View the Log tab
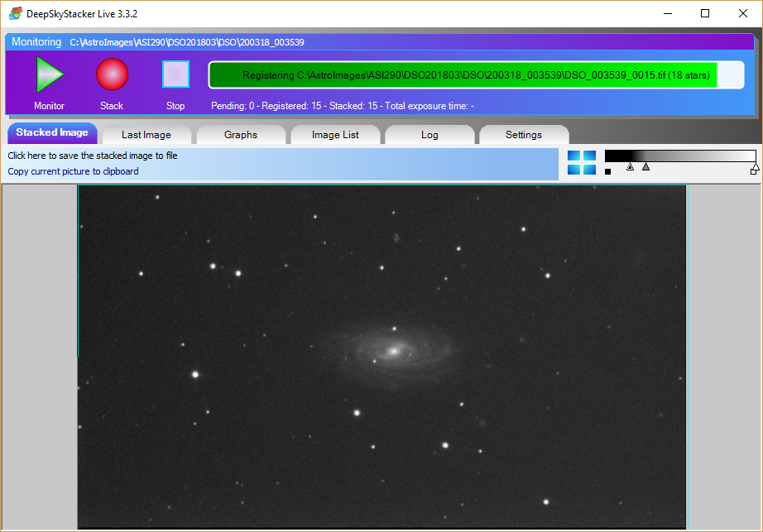Image resolution: width=763 pixels, height=532 pixels. [x=429, y=135]
